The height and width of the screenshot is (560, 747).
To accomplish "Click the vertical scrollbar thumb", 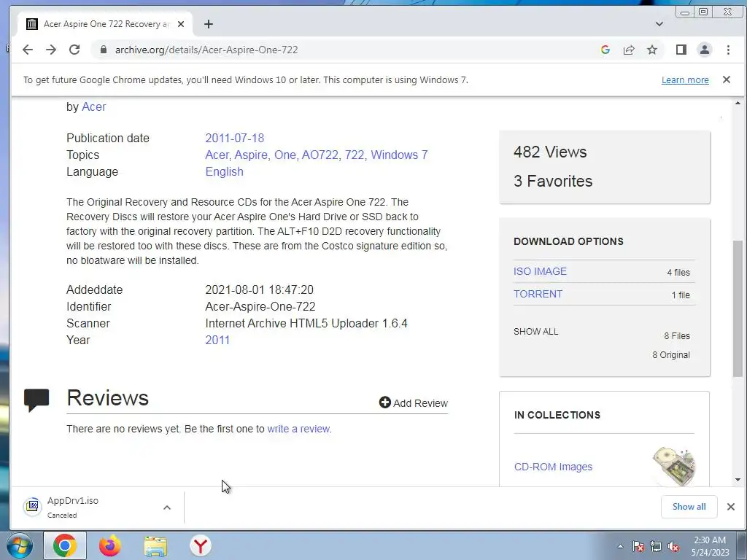I will point(738,308).
